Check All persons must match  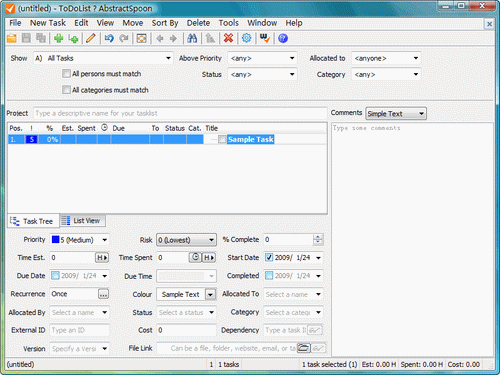[66, 74]
